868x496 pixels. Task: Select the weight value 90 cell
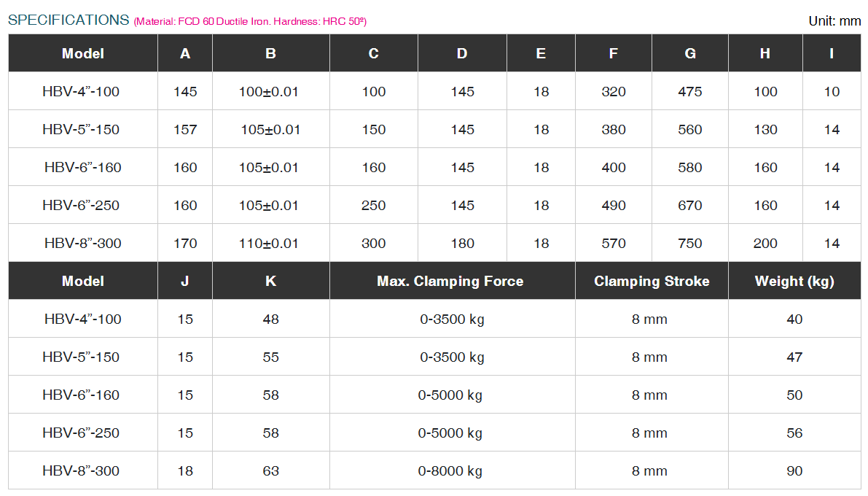pyautogui.click(x=794, y=471)
